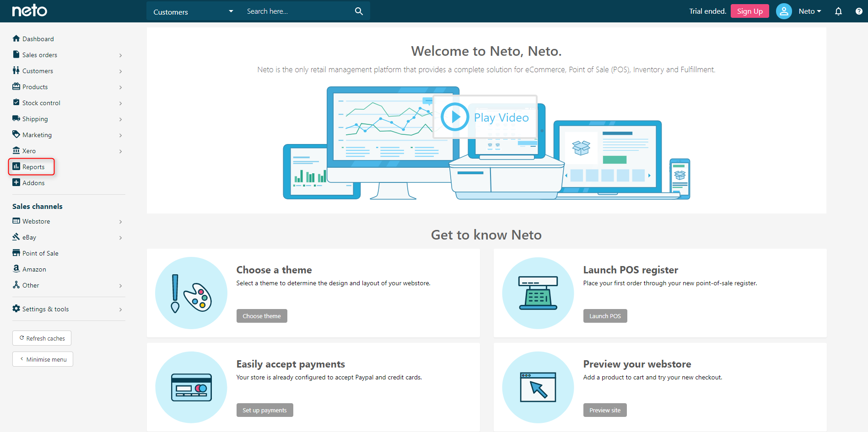Click the POS register illustration
868x432 pixels.
tap(538, 293)
